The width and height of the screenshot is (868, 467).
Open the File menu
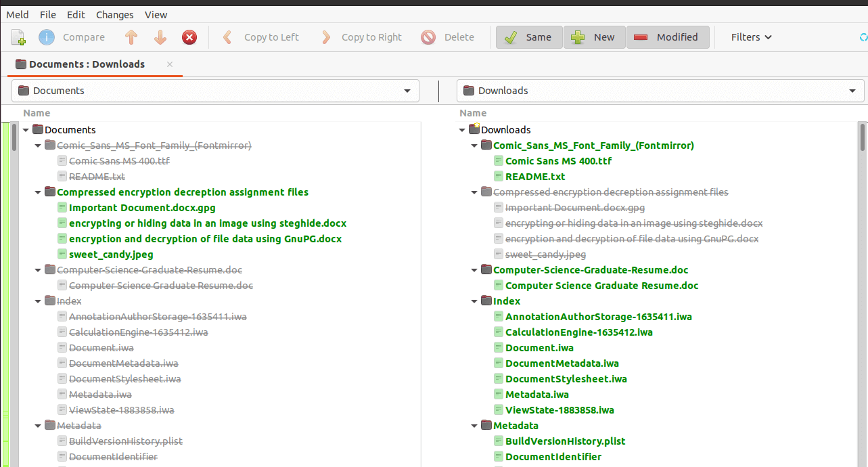(48, 14)
